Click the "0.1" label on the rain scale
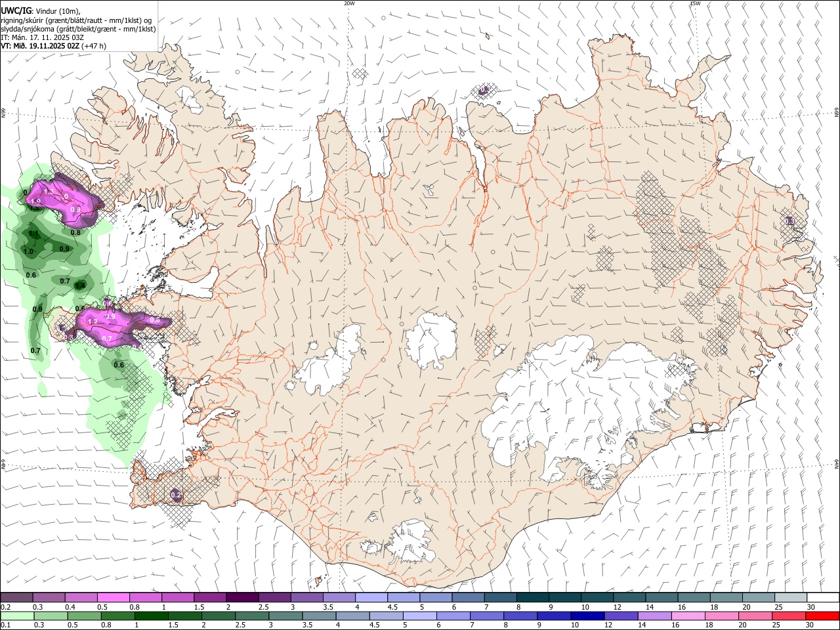Viewport: 840px width, 630px height. pyautogui.click(x=5, y=625)
